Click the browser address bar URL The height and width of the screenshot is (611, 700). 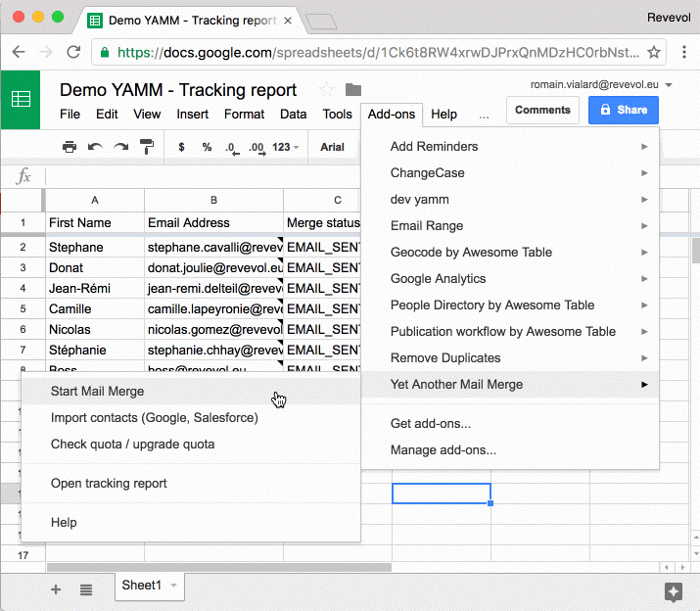(x=372, y=52)
